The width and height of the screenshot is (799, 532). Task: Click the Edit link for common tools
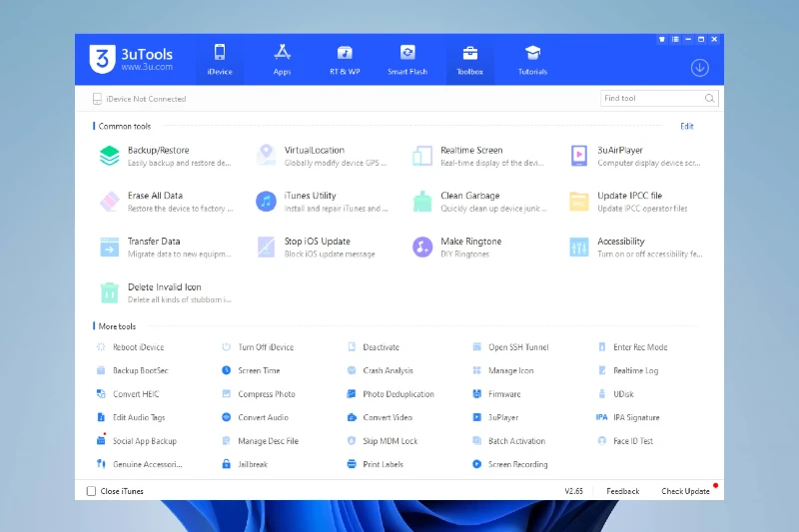click(x=687, y=126)
